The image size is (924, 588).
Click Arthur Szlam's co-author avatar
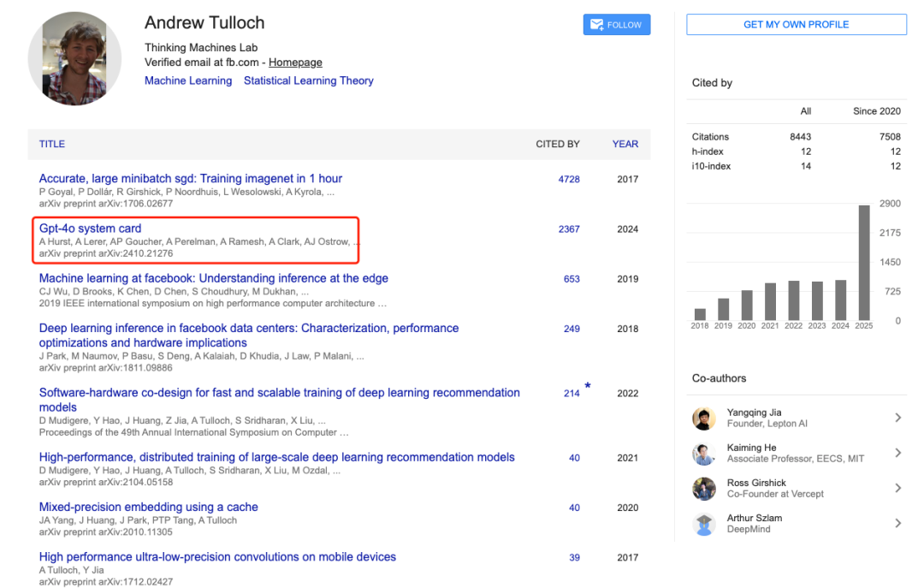point(704,524)
